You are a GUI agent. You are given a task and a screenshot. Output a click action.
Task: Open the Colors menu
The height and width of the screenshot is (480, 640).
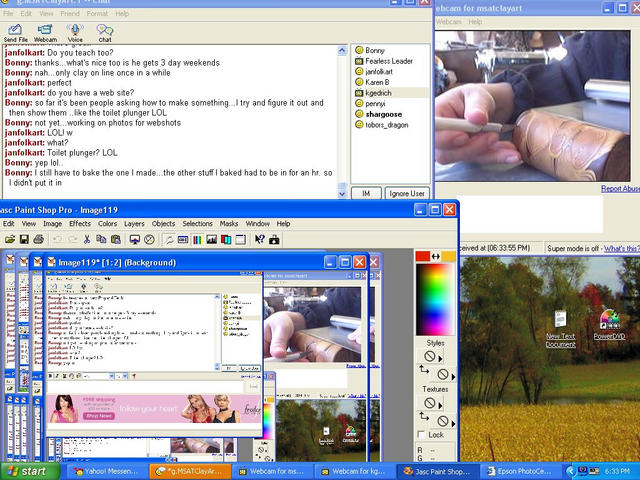[x=107, y=224]
